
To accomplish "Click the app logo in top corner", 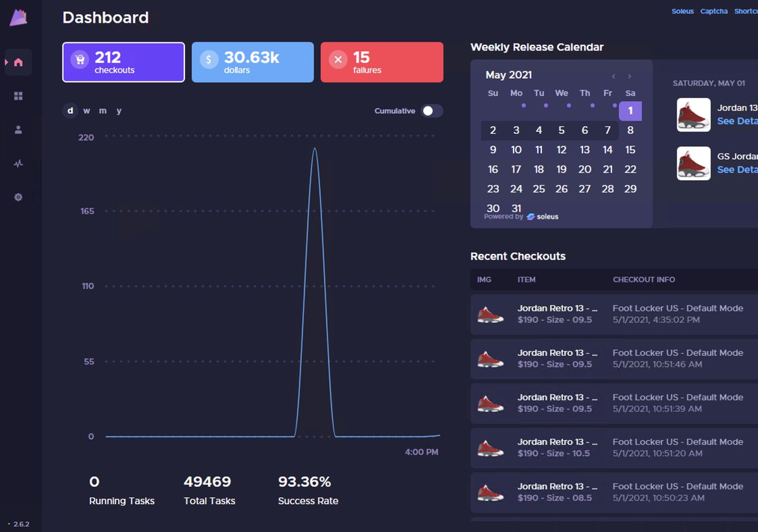I will (18, 18).
